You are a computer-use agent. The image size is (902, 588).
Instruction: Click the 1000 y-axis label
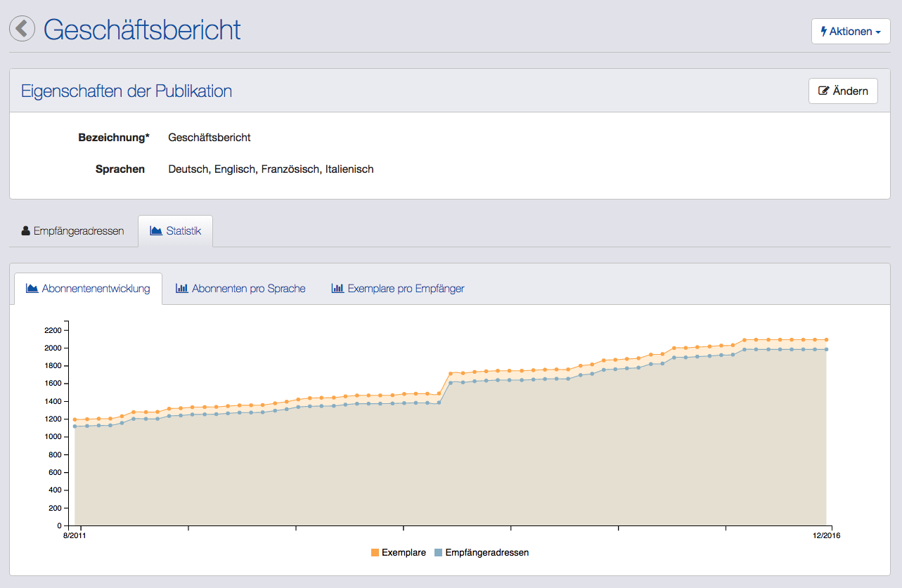(53, 437)
